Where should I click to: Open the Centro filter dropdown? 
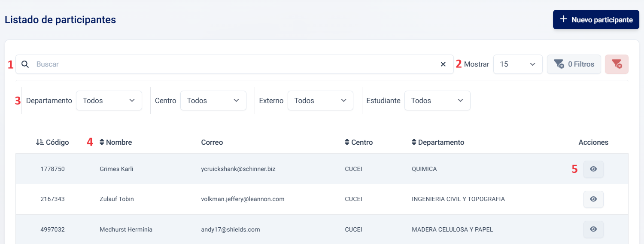213,101
